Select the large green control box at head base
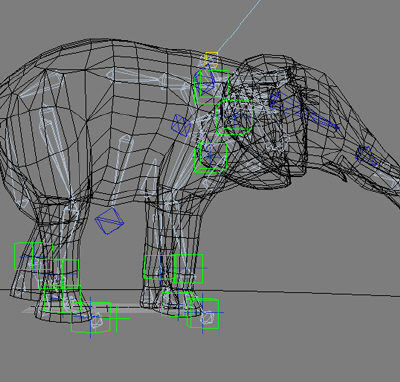Image resolution: width=400 pixels, height=382 pixels. (x=234, y=117)
